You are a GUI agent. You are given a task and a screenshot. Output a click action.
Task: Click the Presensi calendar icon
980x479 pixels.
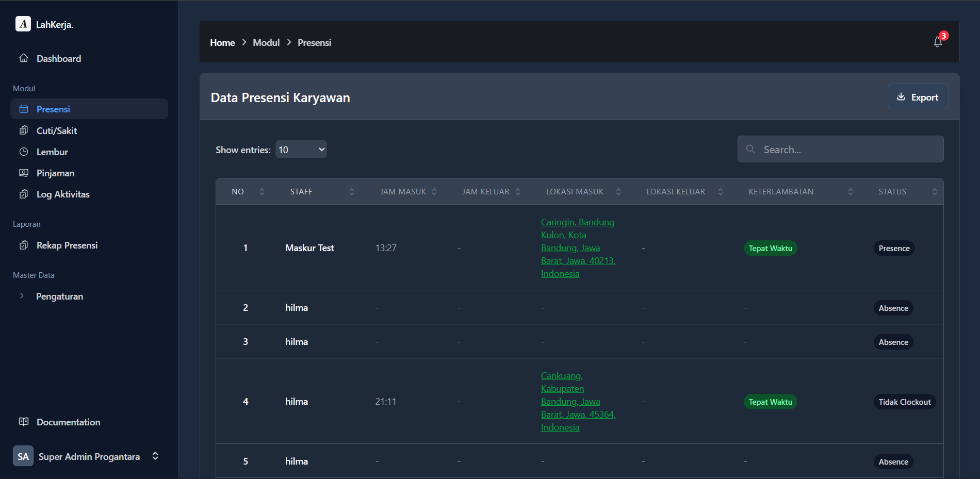coord(24,109)
